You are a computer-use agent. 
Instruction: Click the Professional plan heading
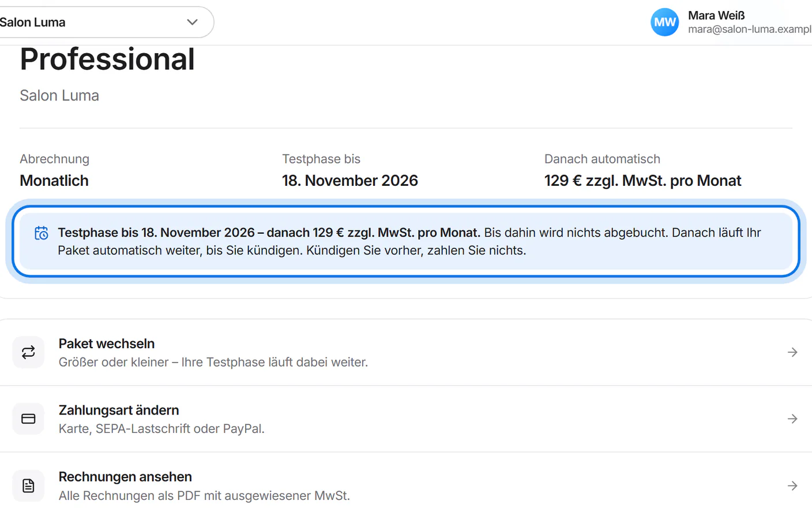tap(107, 59)
